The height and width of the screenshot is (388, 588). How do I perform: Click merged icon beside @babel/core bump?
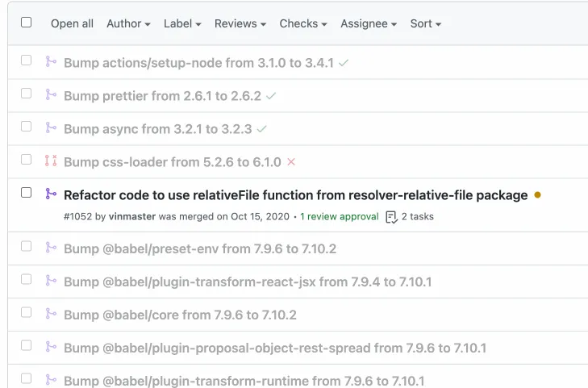click(51, 315)
